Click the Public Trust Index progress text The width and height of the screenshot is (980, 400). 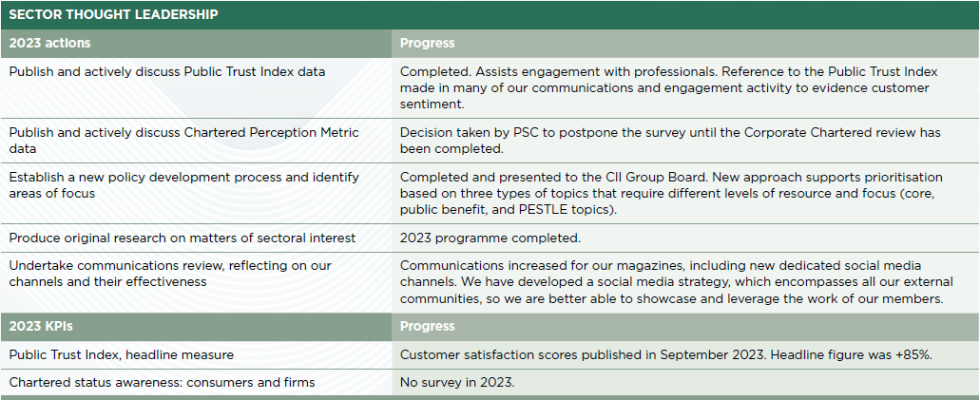pos(669,88)
